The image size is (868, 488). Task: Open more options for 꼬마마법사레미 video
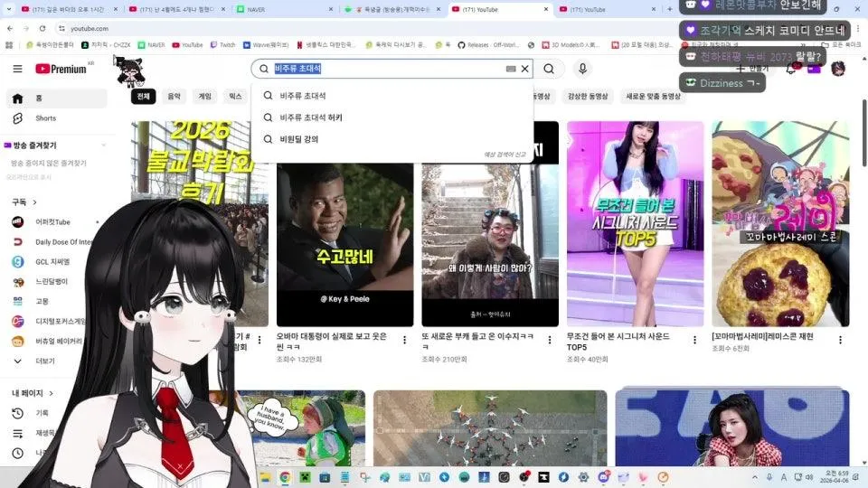tap(840, 340)
